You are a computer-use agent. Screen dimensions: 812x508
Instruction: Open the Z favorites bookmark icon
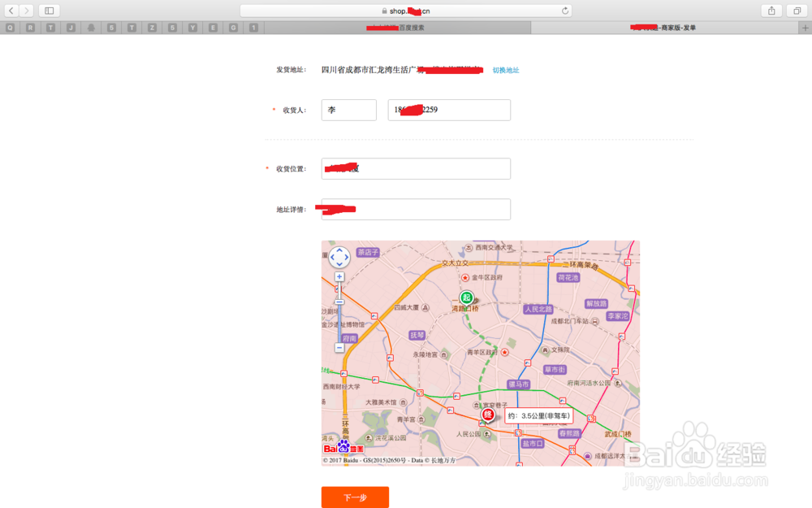point(153,28)
